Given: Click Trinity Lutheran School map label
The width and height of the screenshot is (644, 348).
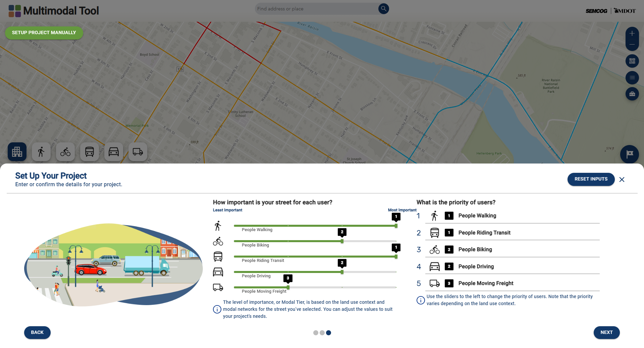Looking at the screenshot, I should coord(240,114).
